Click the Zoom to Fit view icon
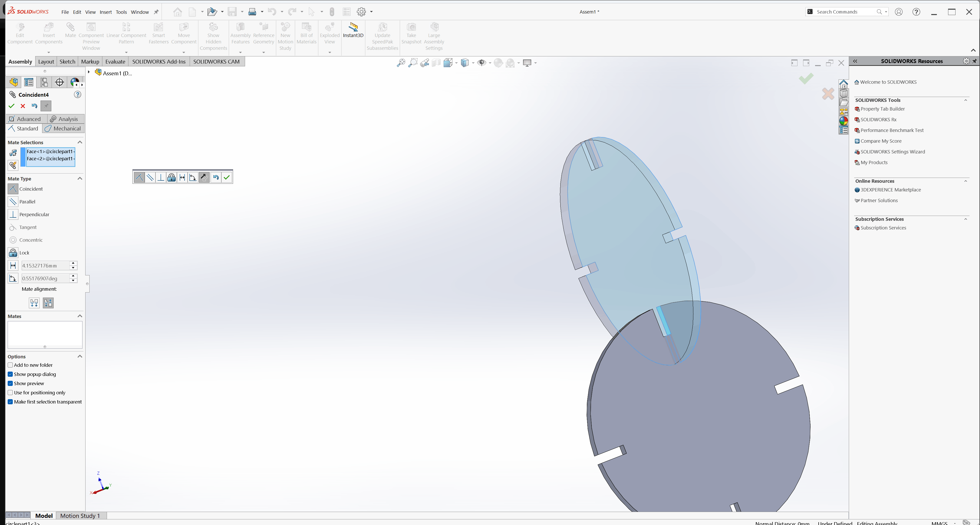 [401, 63]
